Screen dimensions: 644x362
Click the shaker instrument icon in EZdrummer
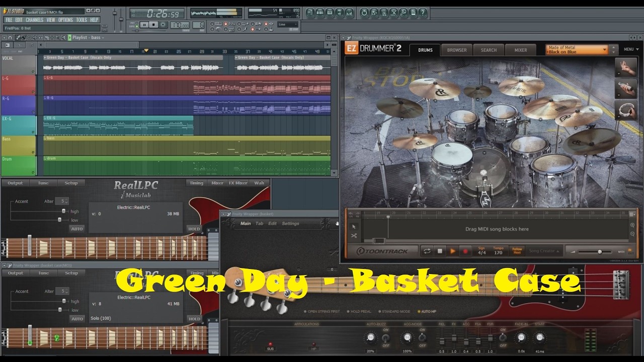tap(625, 88)
